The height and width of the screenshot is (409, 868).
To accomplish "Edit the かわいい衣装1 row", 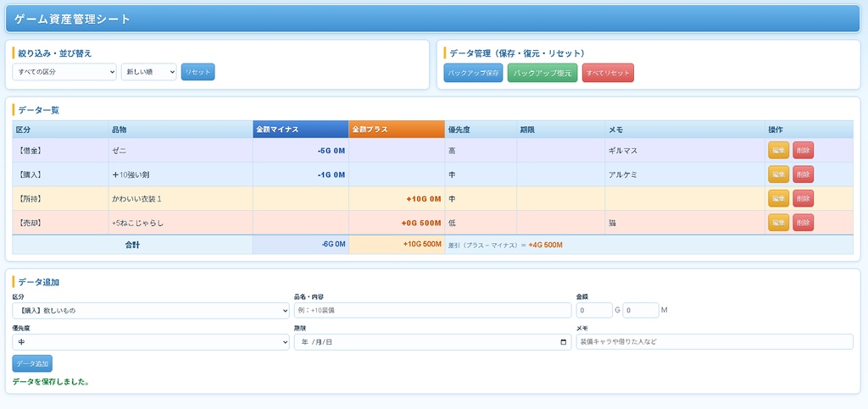I will point(778,198).
